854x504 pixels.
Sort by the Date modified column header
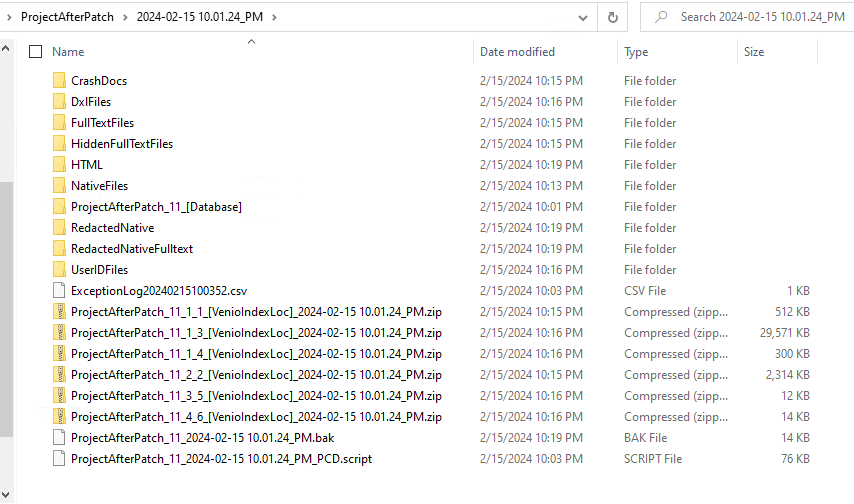pyautogui.click(x=517, y=52)
